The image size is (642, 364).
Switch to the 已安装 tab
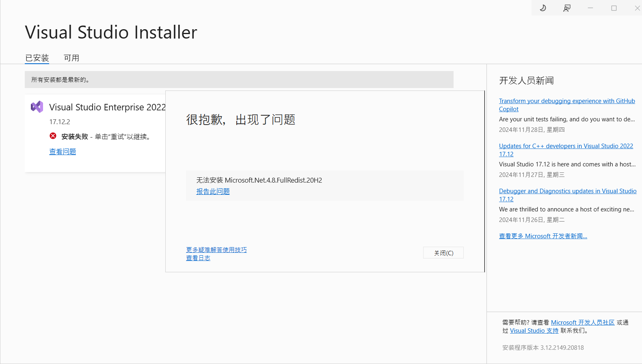(x=37, y=58)
